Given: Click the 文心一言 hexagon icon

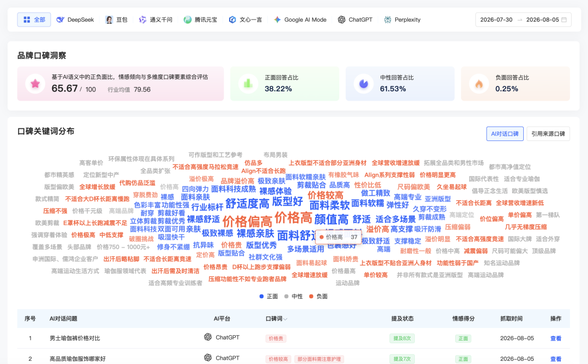Looking at the screenshot, I should click(x=232, y=20).
